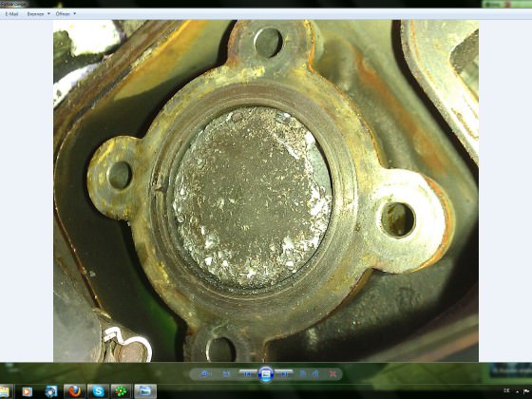
Task: Expand the Öffnen dropdown arrow
Action: click(75, 14)
